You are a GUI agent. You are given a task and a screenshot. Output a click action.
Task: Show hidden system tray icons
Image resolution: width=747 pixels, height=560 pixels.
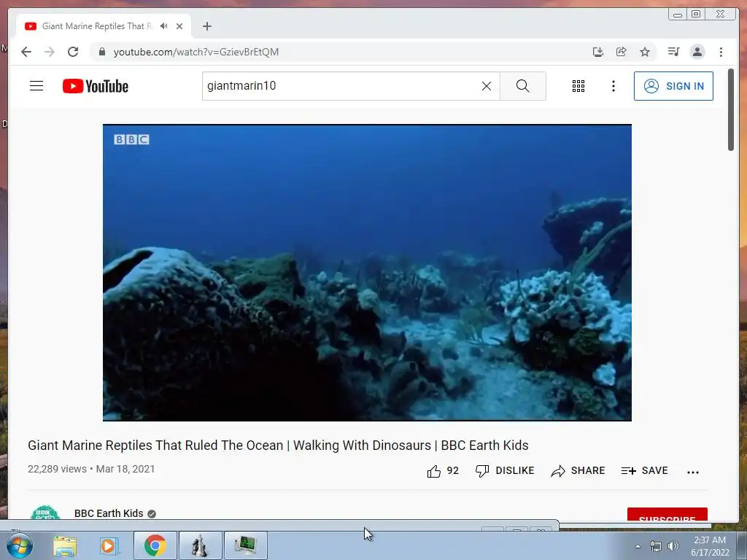638,546
